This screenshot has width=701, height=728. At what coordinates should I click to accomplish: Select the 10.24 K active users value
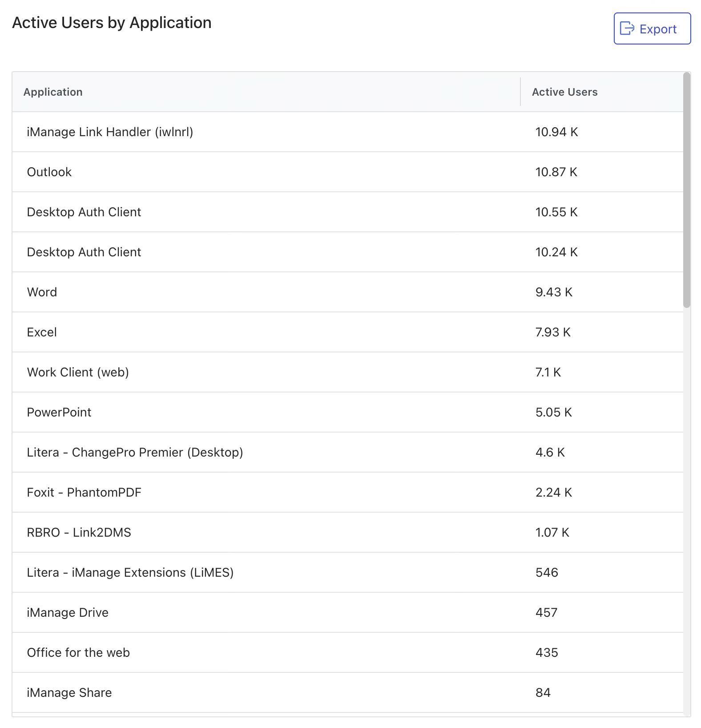tap(556, 252)
